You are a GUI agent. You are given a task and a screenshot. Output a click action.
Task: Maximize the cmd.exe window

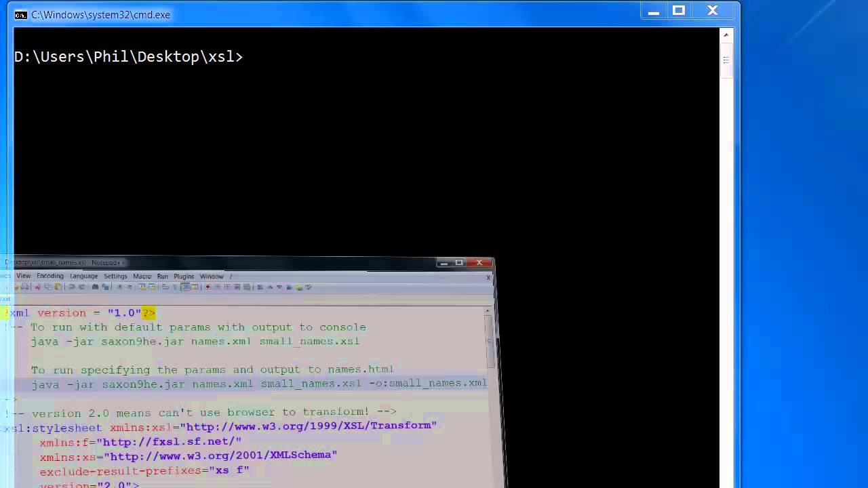[679, 11]
